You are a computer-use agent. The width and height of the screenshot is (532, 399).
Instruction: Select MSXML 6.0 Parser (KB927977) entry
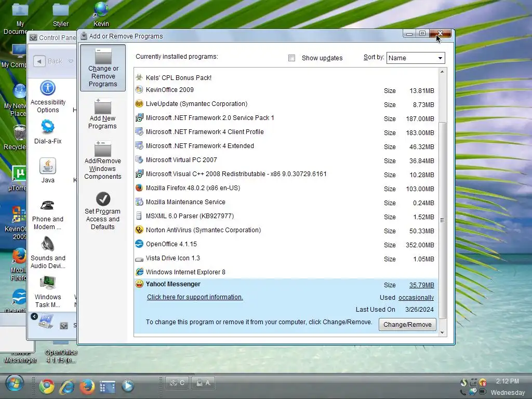pyautogui.click(x=285, y=216)
